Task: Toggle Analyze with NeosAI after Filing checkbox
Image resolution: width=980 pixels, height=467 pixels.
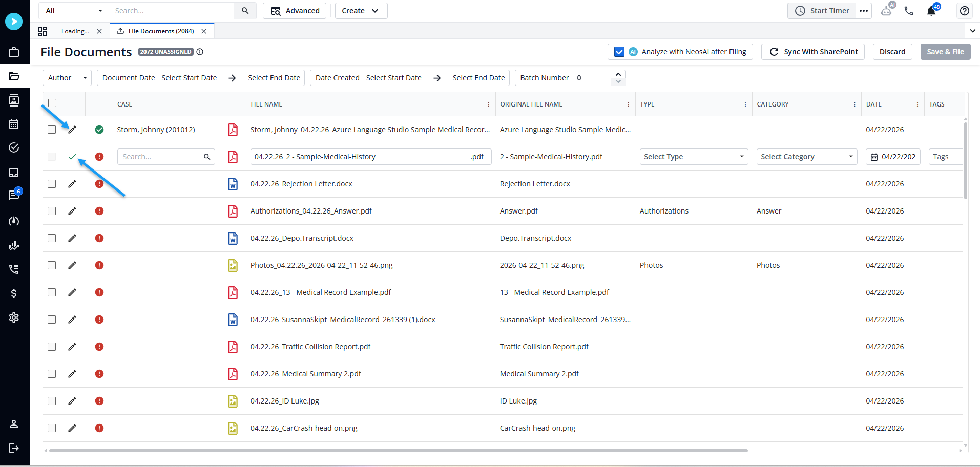Action: tap(619, 52)
